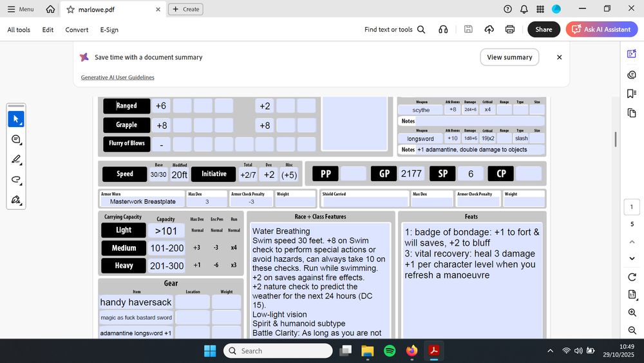Open Ask AI Assistant

601,29
